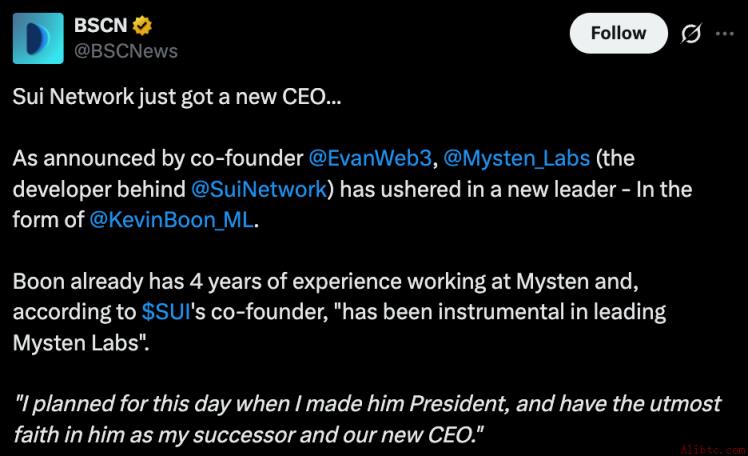Click the $SUI cashtag

[x=166, y=312]
